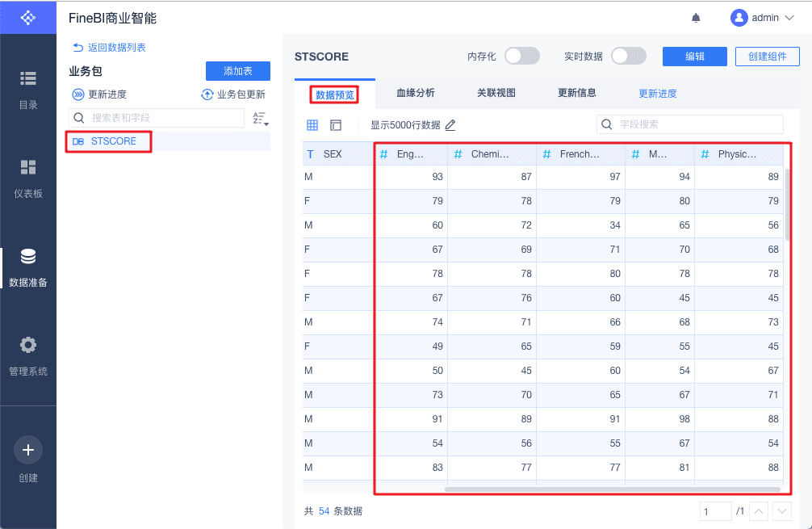Select the STSCORE table in list

click(x=113, y=141)
